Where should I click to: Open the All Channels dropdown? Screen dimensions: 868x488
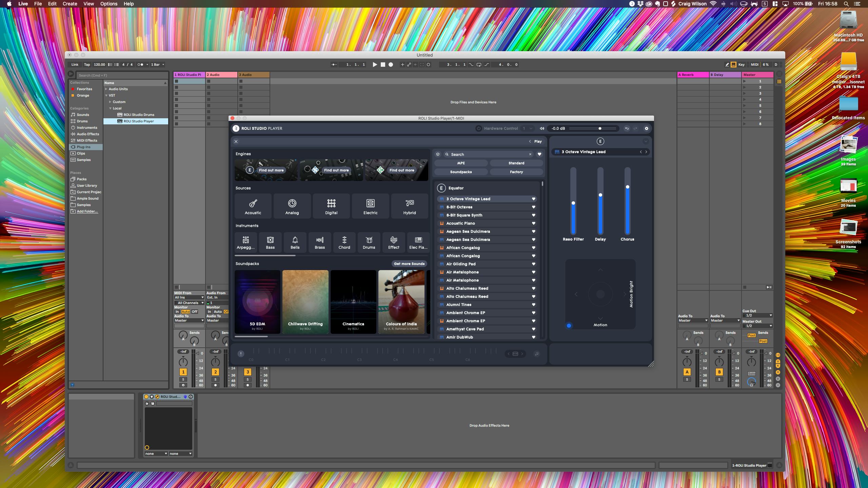[x=189, y=303]
